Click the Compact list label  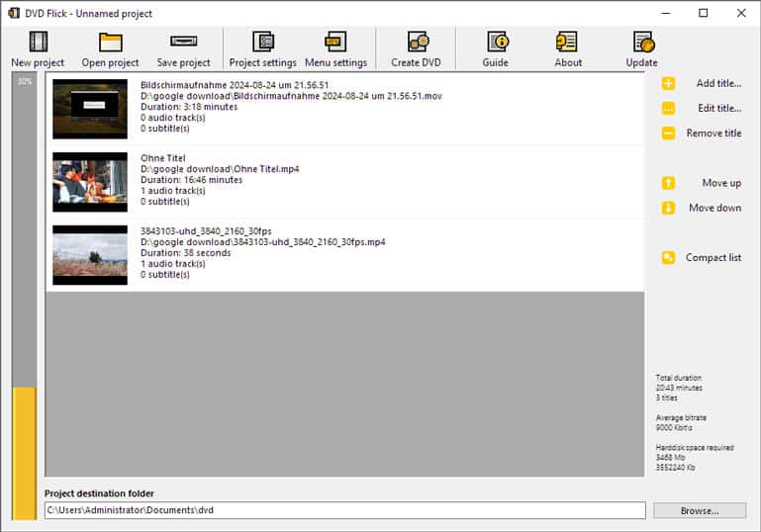tap(713, 257)
